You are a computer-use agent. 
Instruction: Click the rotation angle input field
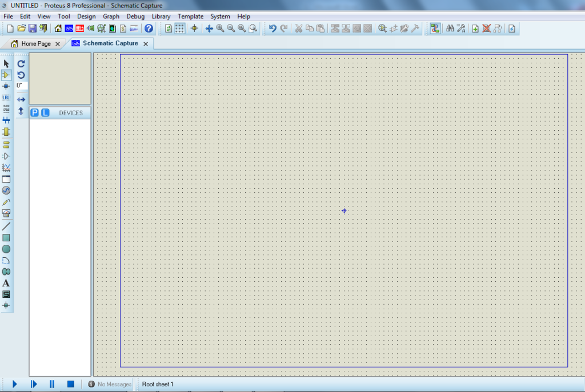point(21,86)
